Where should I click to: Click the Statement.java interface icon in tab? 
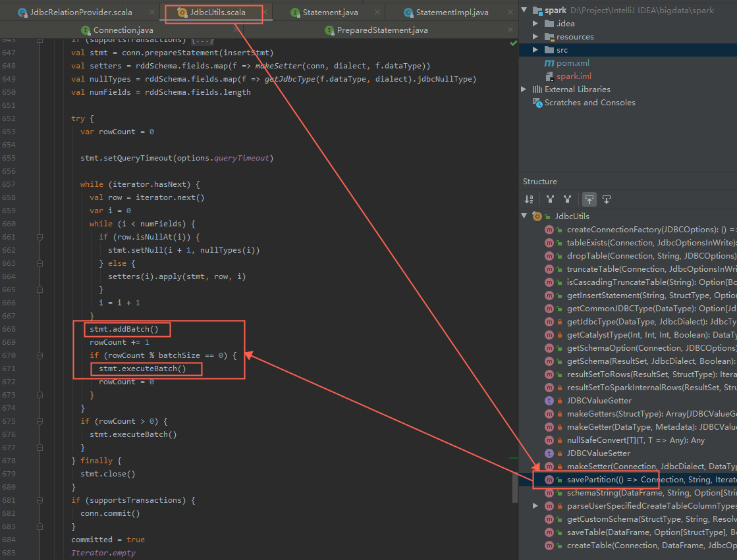[x=295, y=13]
